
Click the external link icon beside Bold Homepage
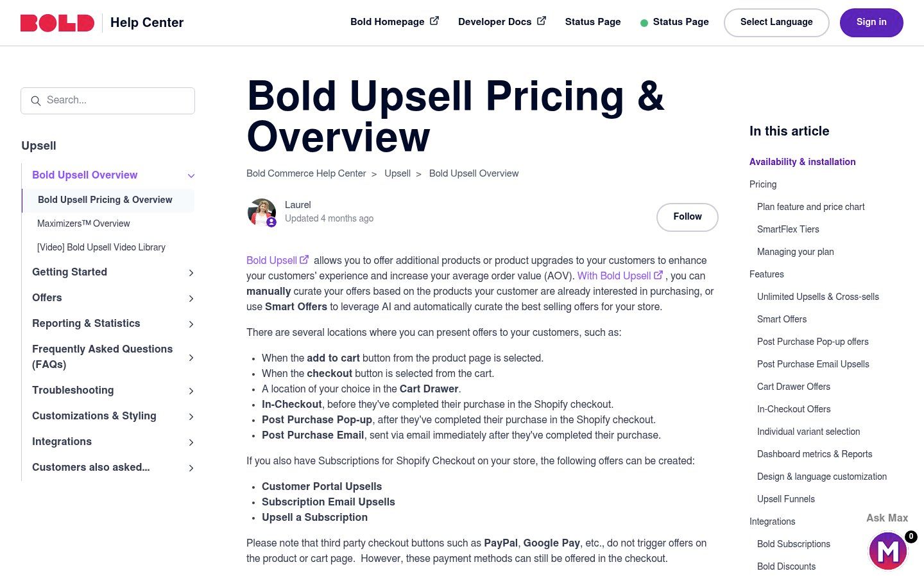(434, 21)
